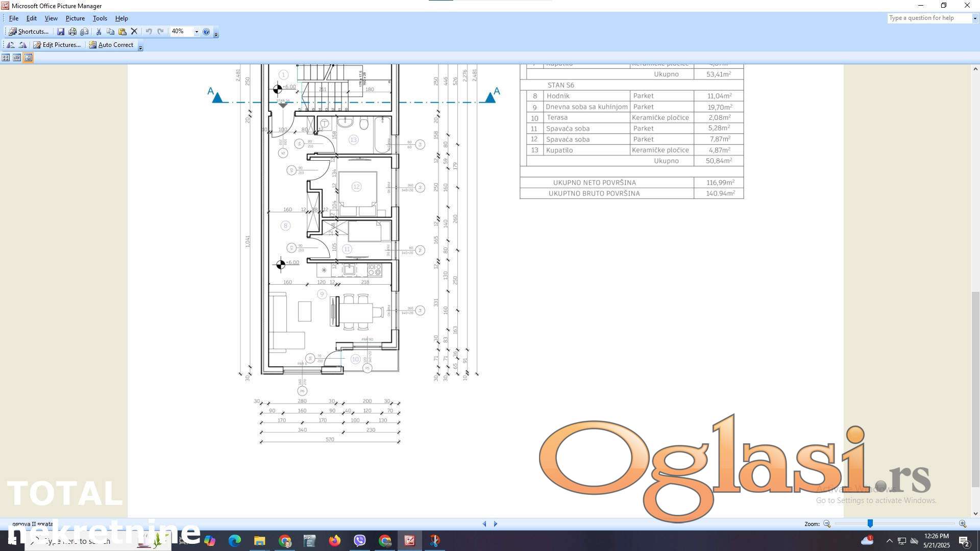
Task: Click the E-mail attachment icon
Action: 84,32
